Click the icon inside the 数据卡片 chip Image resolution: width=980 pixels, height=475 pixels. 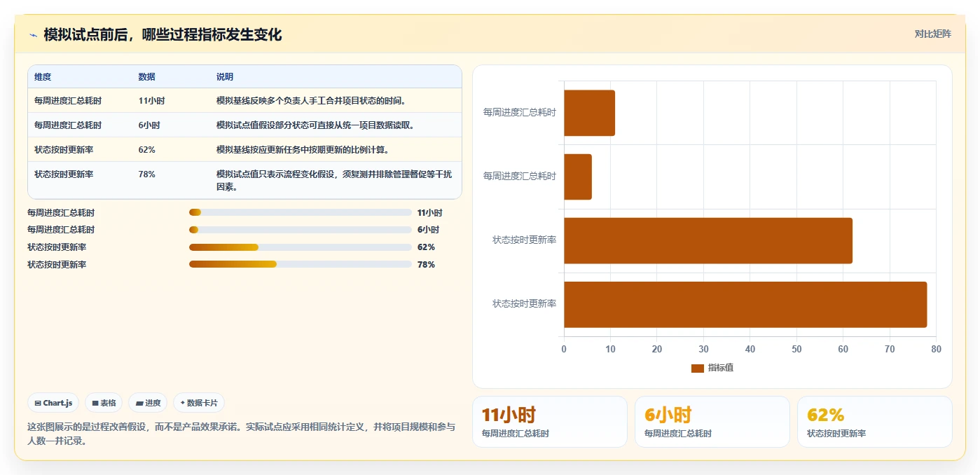pos(183,403)
